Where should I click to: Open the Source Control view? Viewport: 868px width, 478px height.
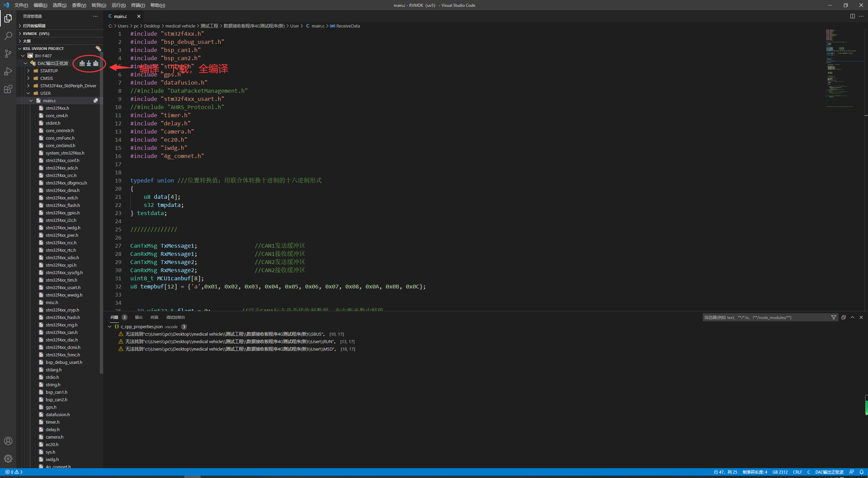[x=8, y=53]
